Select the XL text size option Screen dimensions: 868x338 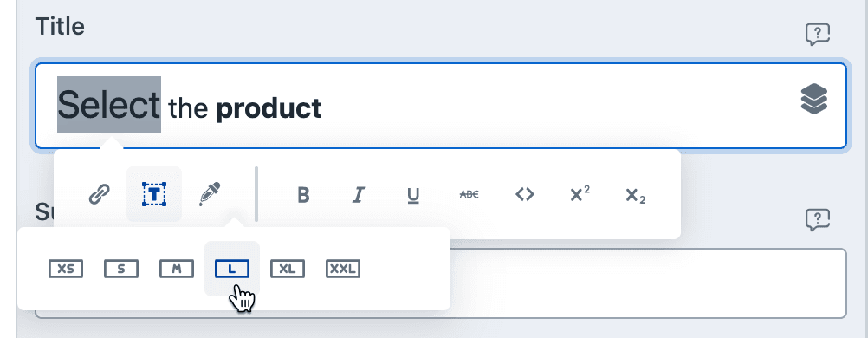(288, 269)
